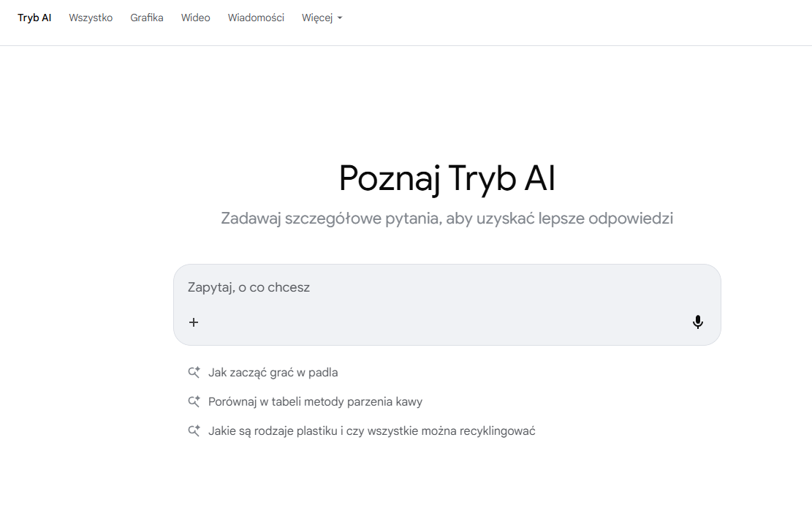Go to the Wiadomości section
The image size is (812, 516).
(x=256, y=18)
